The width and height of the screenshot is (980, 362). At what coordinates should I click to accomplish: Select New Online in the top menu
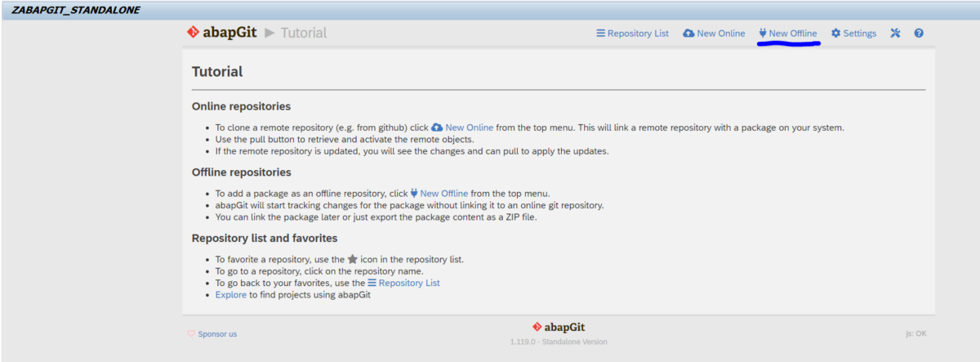tap(721, 34)
